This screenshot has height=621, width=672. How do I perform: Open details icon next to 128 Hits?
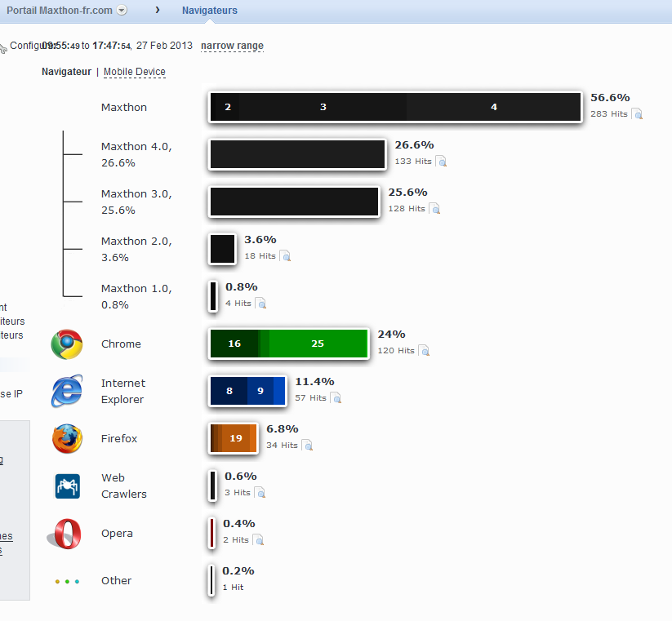pyautogui.click(x=435, y=209)
